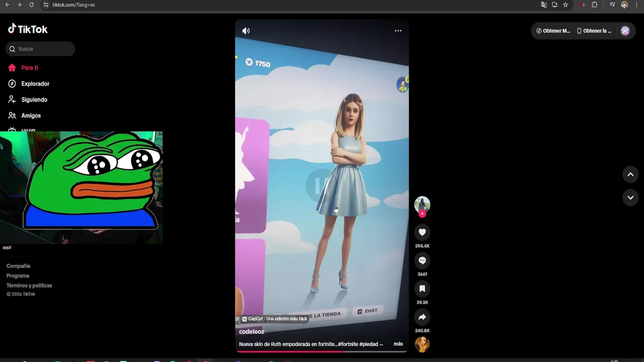Open the sound disc thumbnail
This screenshot has height=362, width=644.
pyautogui.click(x=422, y=344)
